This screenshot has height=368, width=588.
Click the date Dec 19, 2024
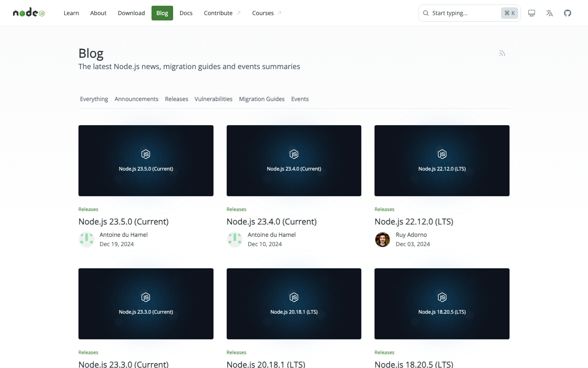click(117, 244)
